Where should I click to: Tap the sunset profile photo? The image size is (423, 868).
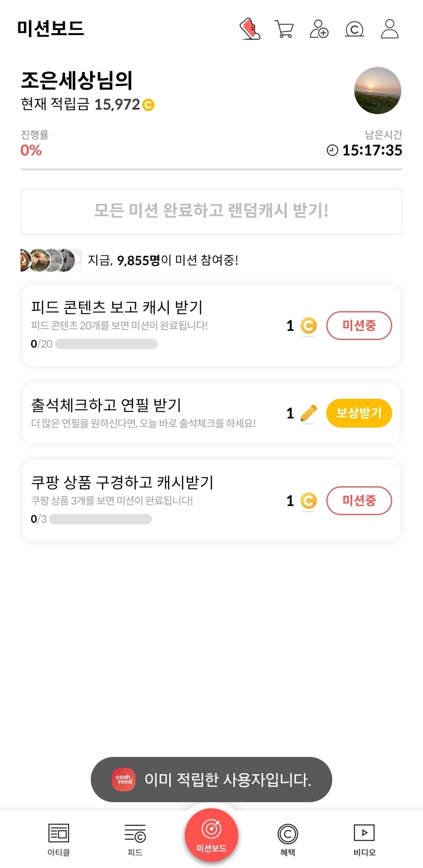click(378, 91)
